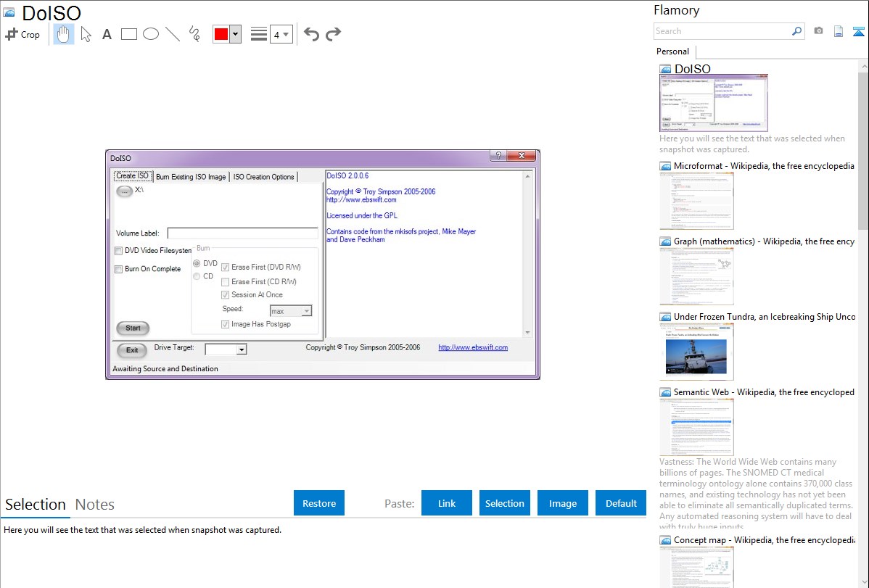This screenshot has height=588, width=869.
Task: Select the ellipse shape tool
Action: coord(151,34)
